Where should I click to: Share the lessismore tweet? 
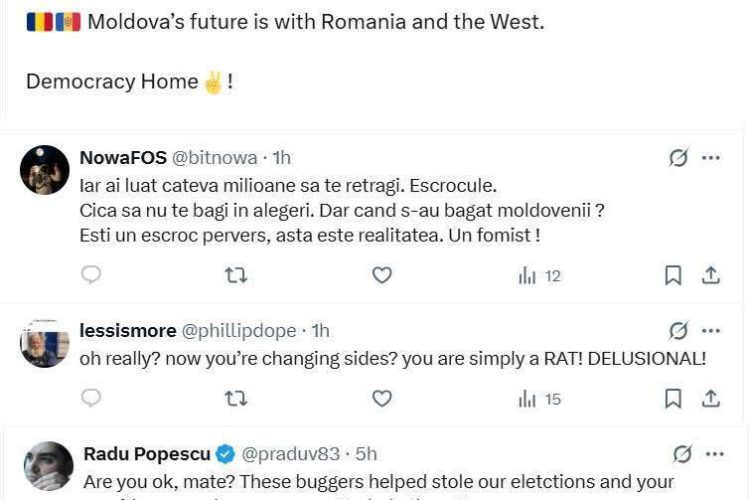[711, 398]
